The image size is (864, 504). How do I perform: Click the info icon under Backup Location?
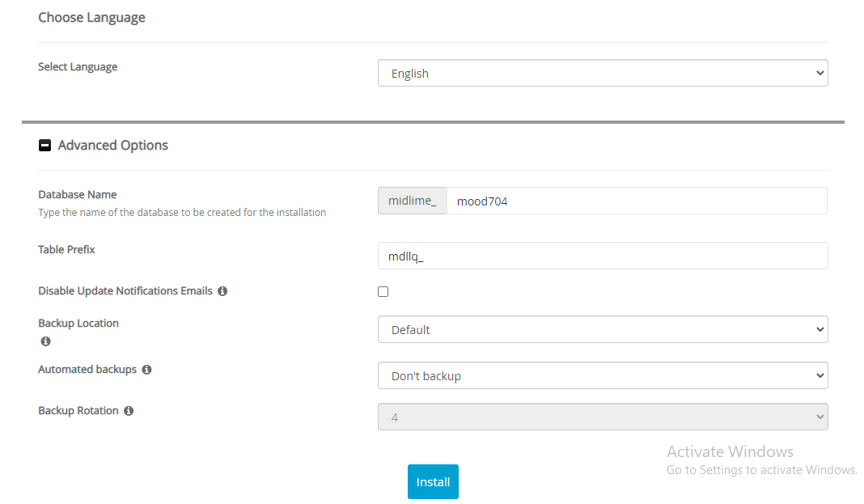pyautogui.click(x=45, y=341)
